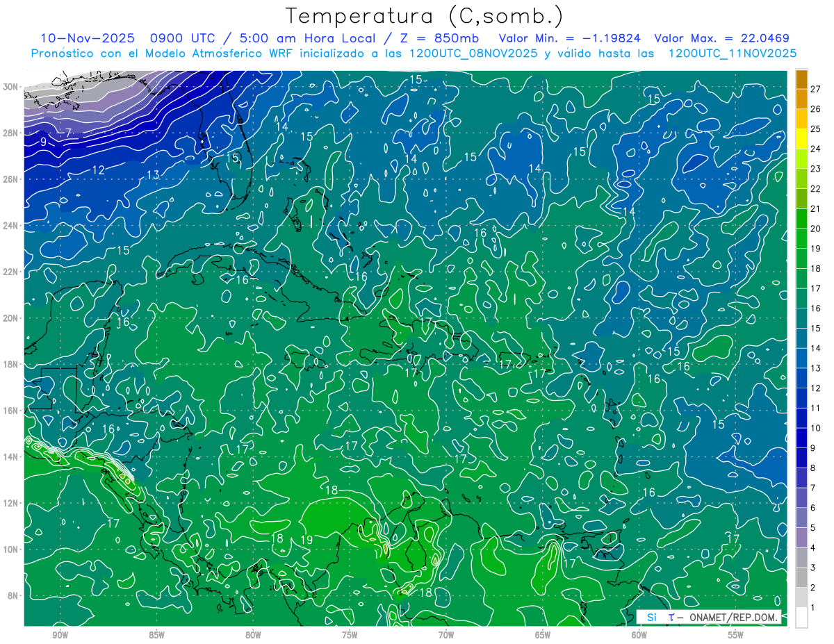The height and width of the screenshot is (644, 834).
Task: Click the "20N" latitude axis label
Action: point(12,317)
